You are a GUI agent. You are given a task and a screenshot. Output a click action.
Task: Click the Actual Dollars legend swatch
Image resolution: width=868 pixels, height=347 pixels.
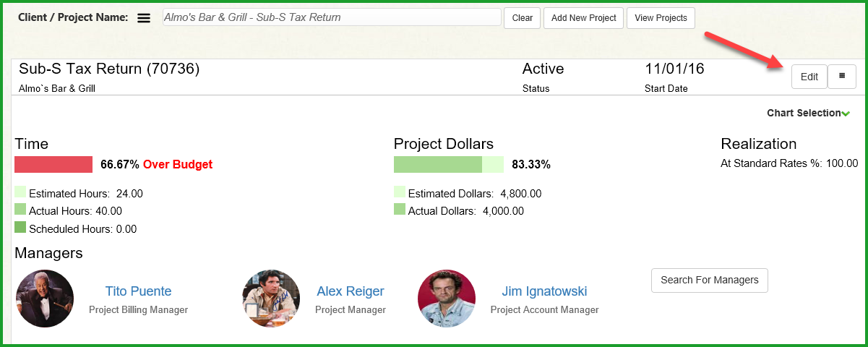click(400, 210)
